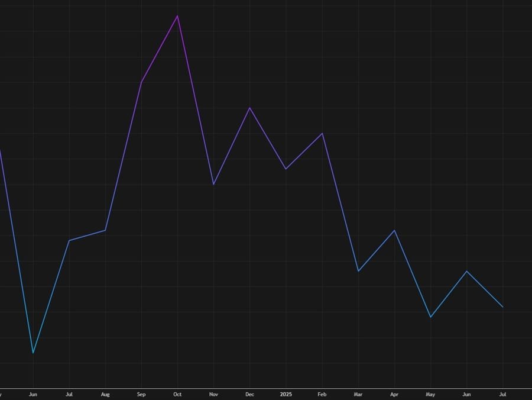Click the October peak point on the line
This screenshot has width=532, height=400.
(177, 15)
